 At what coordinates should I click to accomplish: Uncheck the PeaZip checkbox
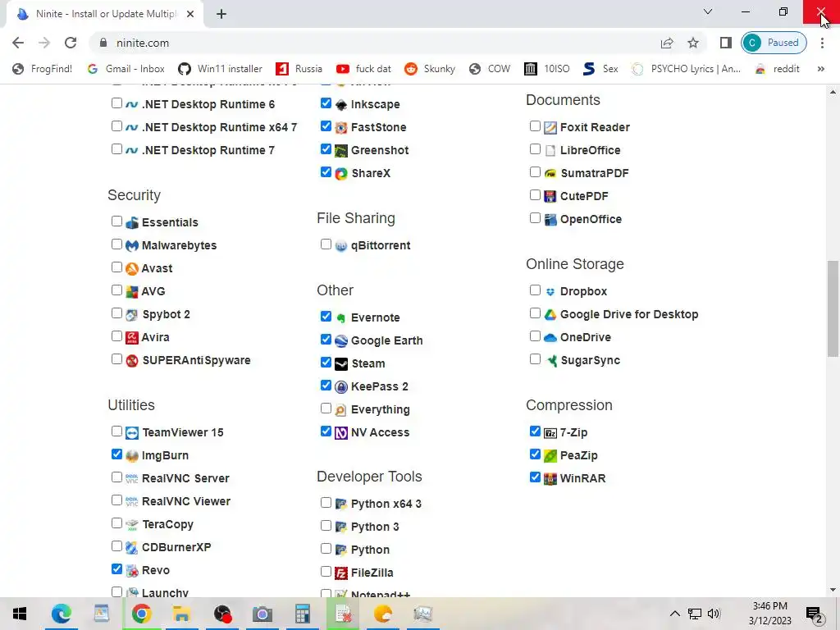(535, 454)
